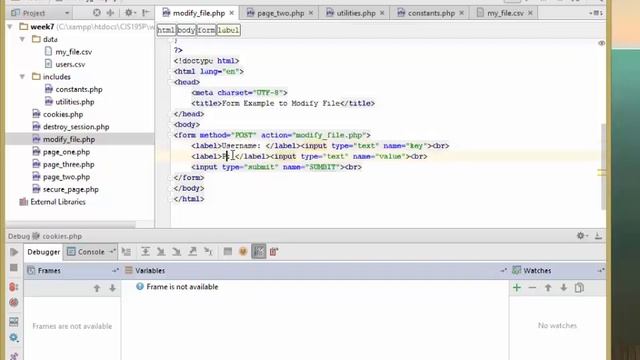Hide the Project tool window with the pin icon
The image size is (640, 360).
tap(146, 13)
